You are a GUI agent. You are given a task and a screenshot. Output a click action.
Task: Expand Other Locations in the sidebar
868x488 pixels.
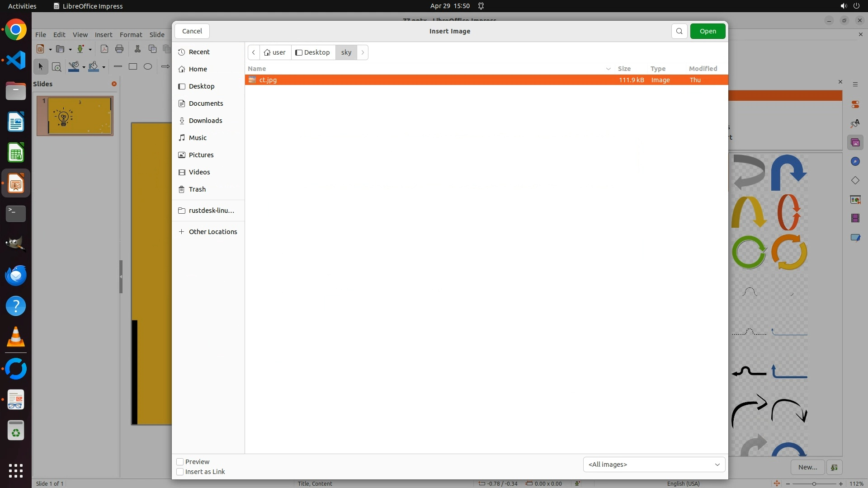point(212,232)
